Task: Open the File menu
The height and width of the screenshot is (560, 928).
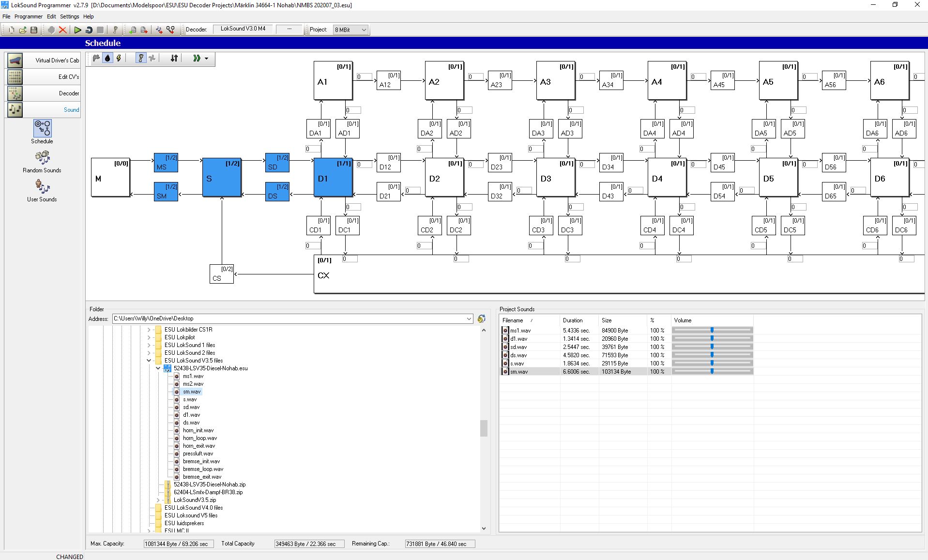Action: pyautogui.click(x=6, y=16)
